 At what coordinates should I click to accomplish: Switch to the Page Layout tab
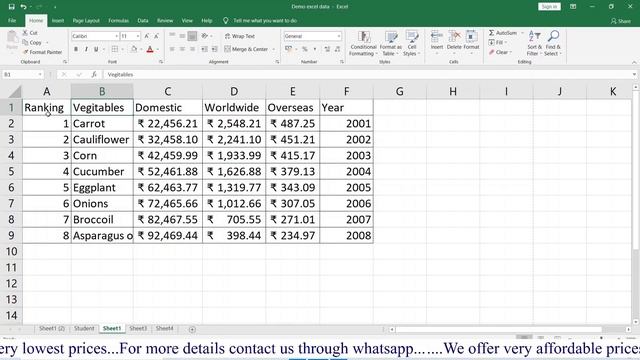coord(86,20)
